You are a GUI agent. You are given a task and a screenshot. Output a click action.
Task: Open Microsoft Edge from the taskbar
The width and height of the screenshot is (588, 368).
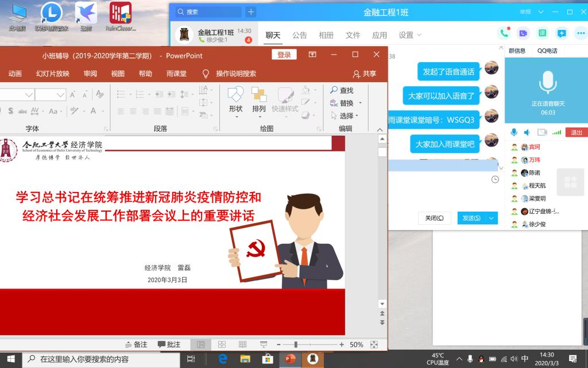(223, 359)
